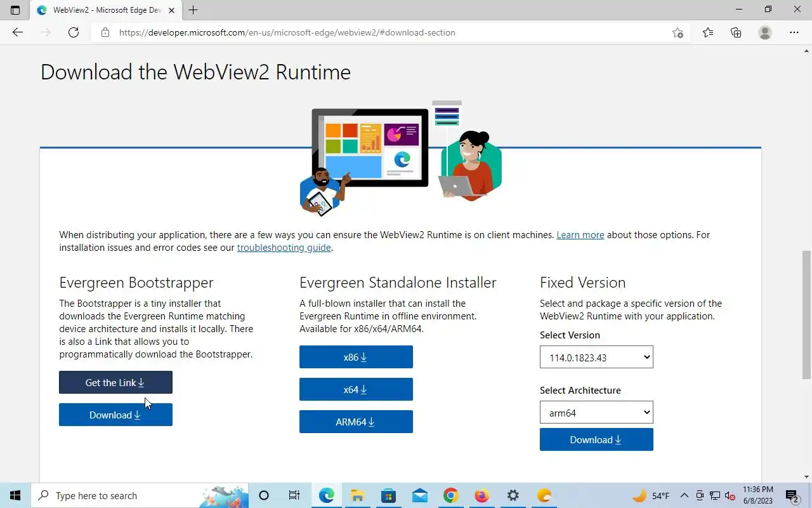Download the x86 standalone installer
Screen dimensions: 812x508
[x=356, y=357]
